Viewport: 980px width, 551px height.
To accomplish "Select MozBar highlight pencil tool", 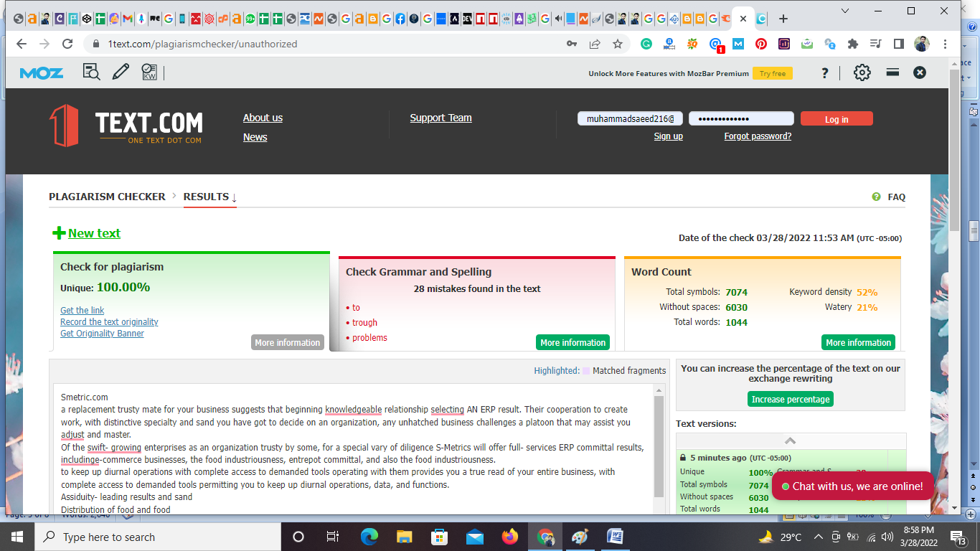I will click(121, 72).
